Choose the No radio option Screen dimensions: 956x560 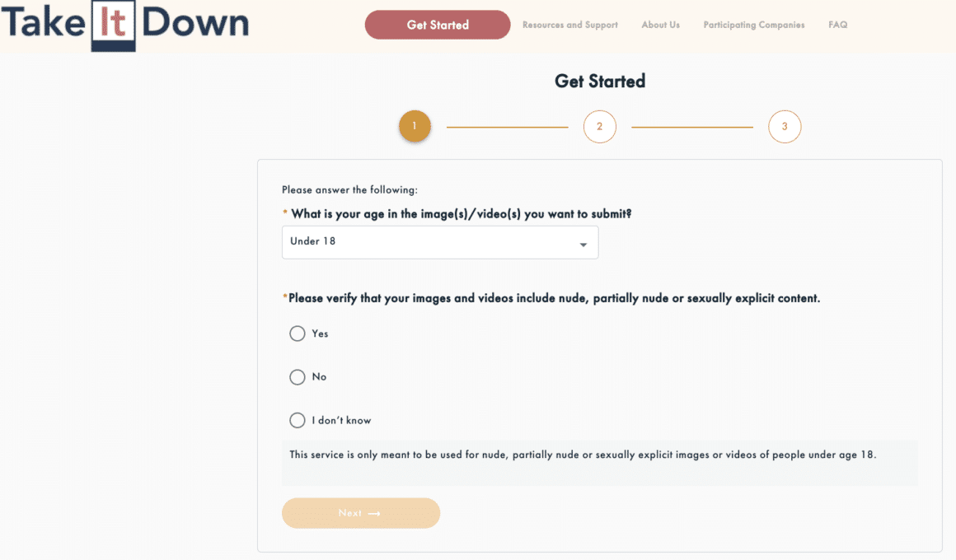tap(297, 376)
